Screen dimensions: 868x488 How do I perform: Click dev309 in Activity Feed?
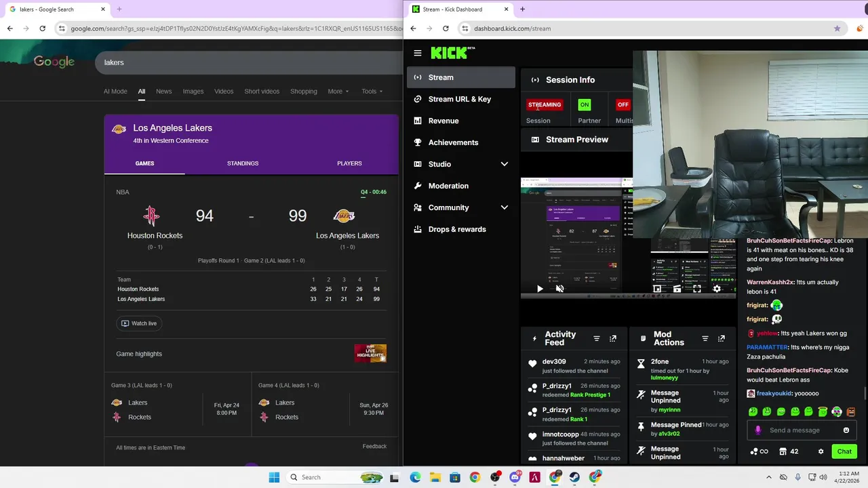pos(554,361)
